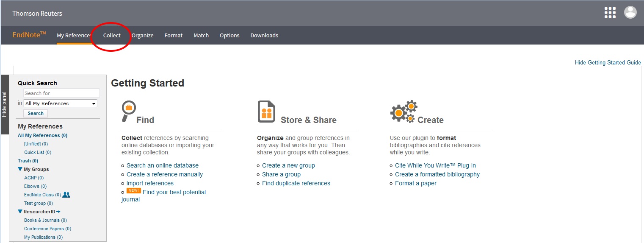Open the Collect tab

[x=112, y=36]
